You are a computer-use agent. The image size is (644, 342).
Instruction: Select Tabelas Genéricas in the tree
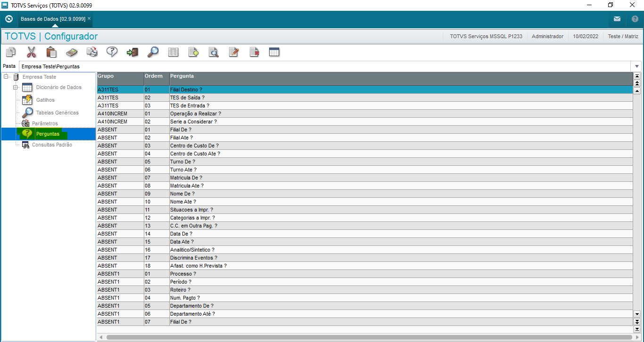click(58, 113)
